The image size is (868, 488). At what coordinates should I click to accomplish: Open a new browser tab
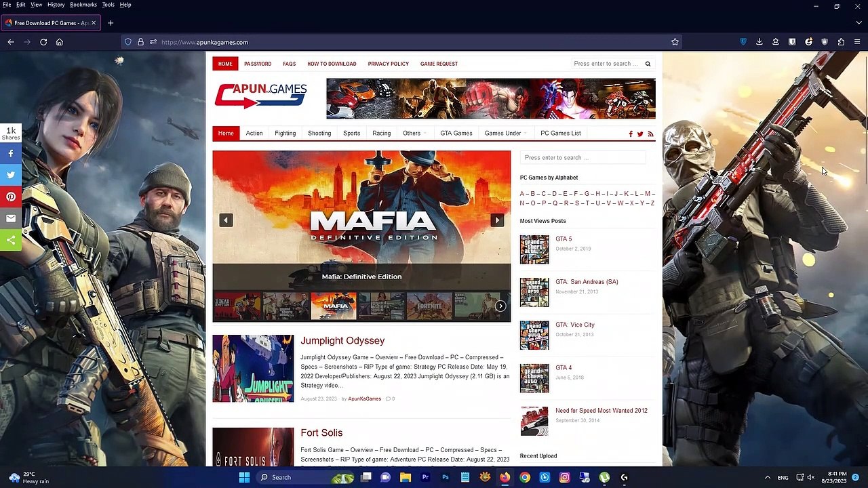tap(111, 23)
